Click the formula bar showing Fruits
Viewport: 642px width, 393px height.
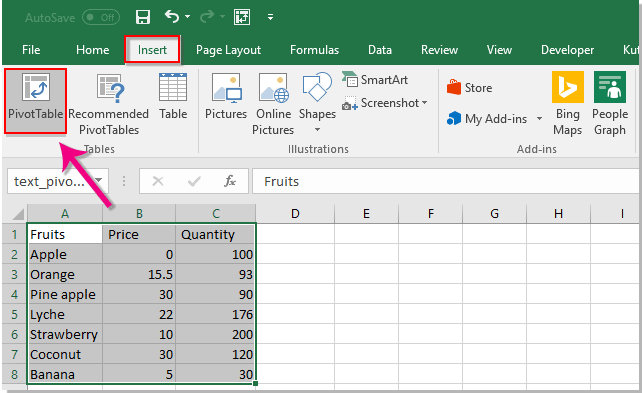tap(446, 181)
